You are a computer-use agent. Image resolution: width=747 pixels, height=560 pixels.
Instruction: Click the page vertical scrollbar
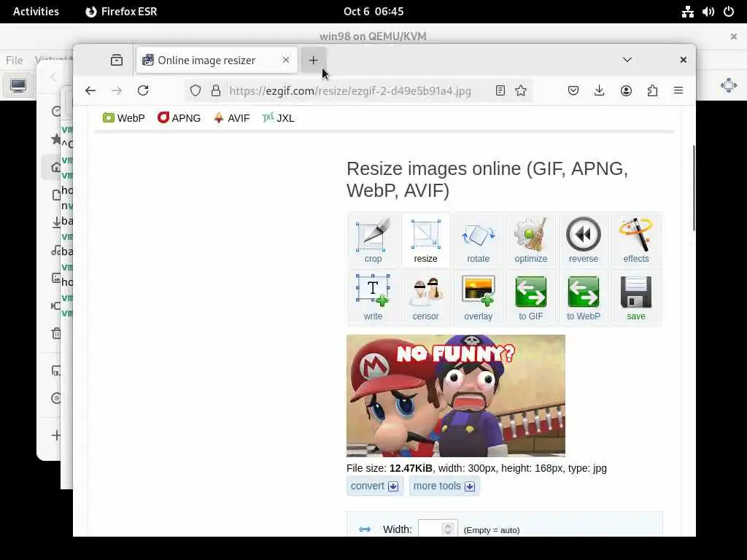[693, 187]
